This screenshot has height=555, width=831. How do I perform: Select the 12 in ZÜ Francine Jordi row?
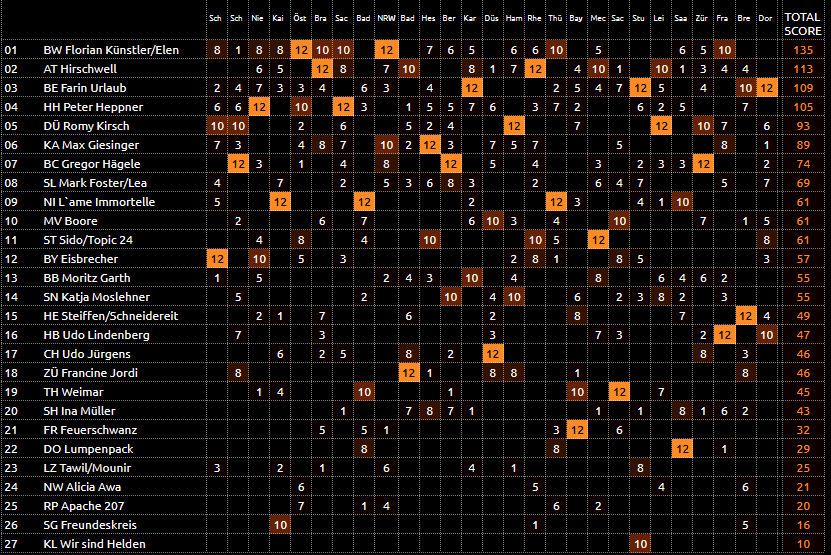409,373
